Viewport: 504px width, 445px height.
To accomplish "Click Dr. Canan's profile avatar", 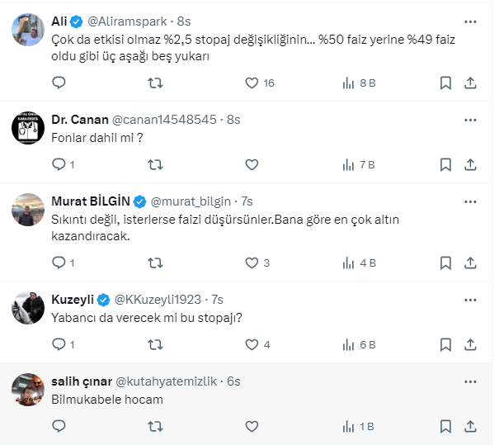I will click(28, 130).
